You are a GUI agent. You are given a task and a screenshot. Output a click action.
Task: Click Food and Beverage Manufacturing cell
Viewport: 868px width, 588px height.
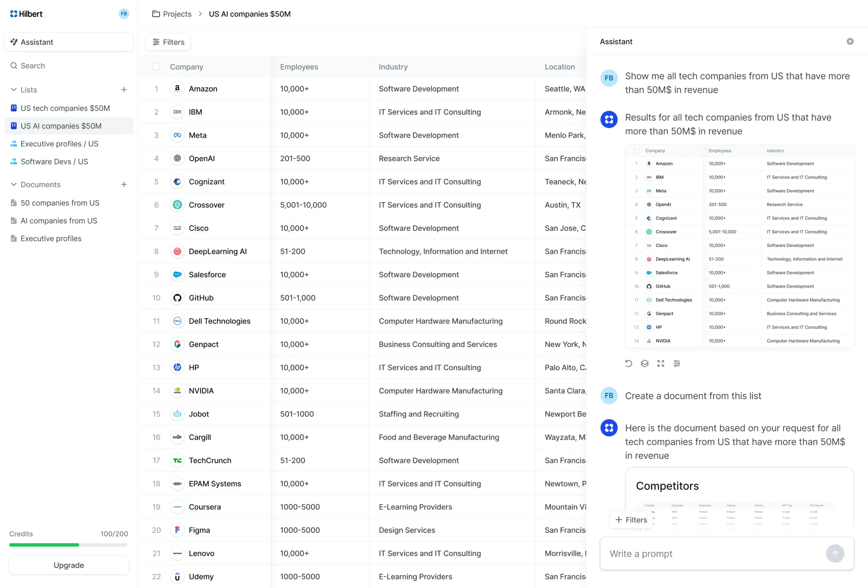(439, 437)
